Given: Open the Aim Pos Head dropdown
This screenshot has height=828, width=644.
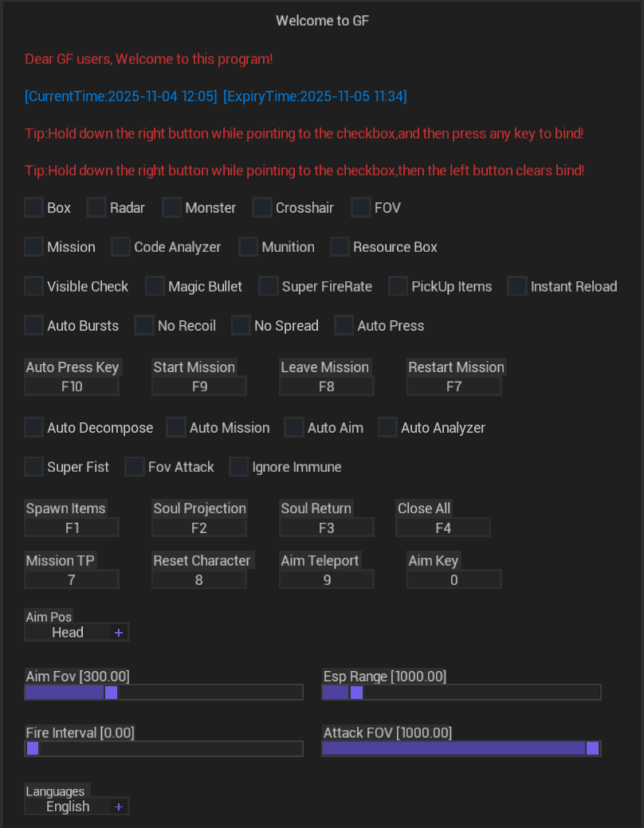Looking at the screenshot, I should tap(68, 633).
